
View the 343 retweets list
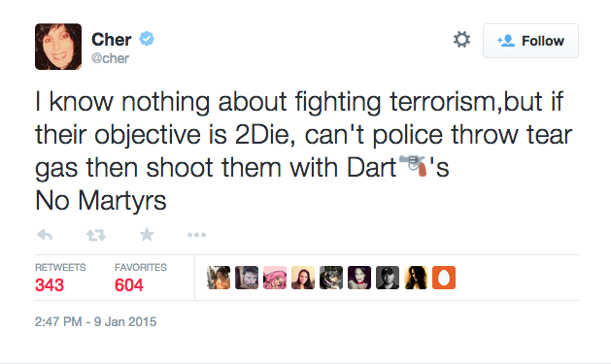pyautogui.click(x=50, y=285)
